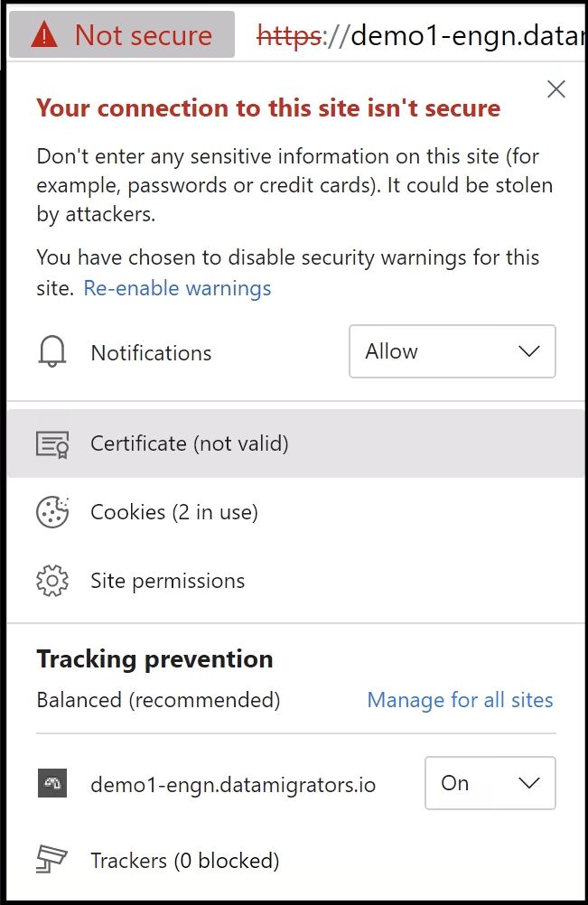The image size is (588, 905).
Task: Click the Trackers camera icon
Action: click(52, 860)
